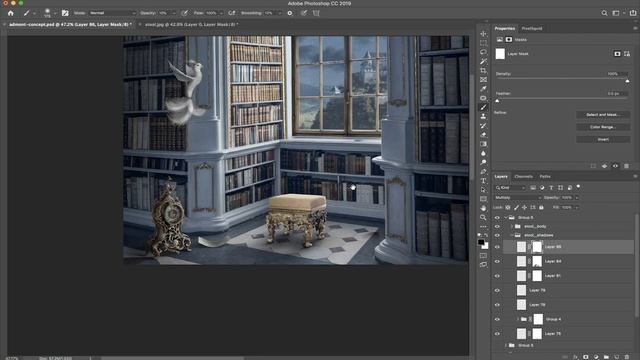This screenshot has height=360, width=640.
Task: Open the layer Opacity dropdown arrow
Action: click(x=577, y=198)
